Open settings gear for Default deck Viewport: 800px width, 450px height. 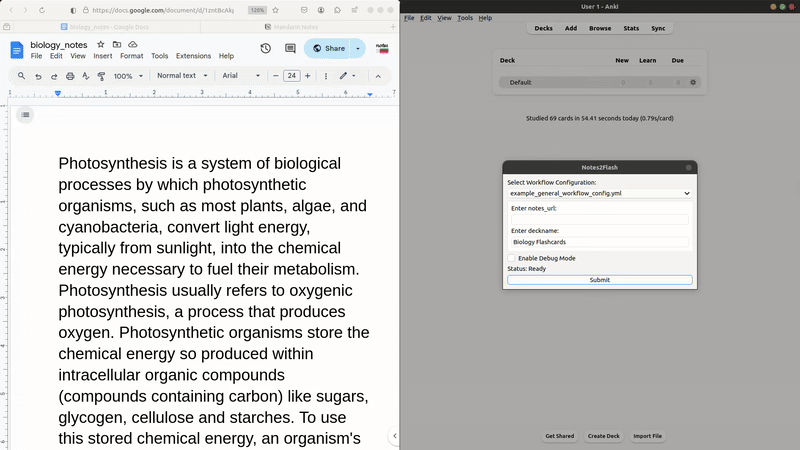click(693, 82)
